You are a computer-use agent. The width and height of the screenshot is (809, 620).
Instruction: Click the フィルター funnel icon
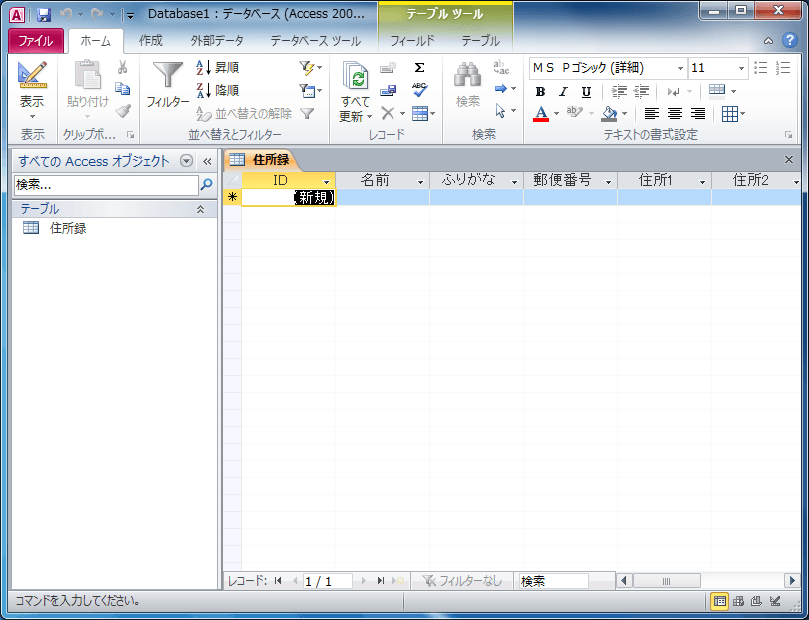tap(168, 85)
